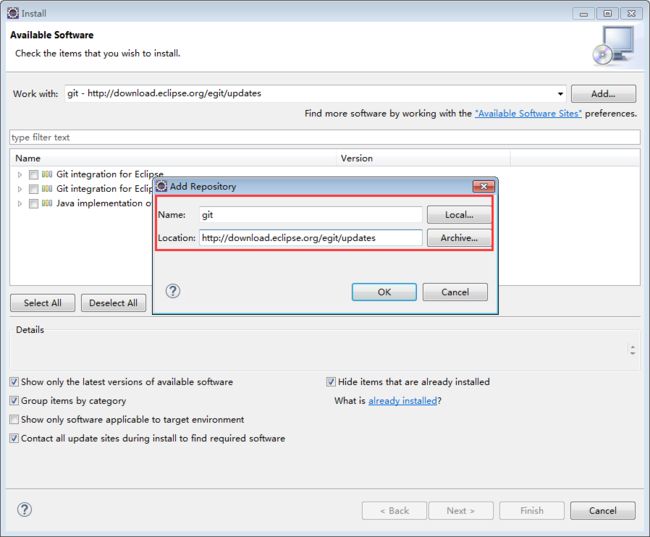
Task: Check the second Git integration for Eclipse checkbox
Action: point(34,189)
